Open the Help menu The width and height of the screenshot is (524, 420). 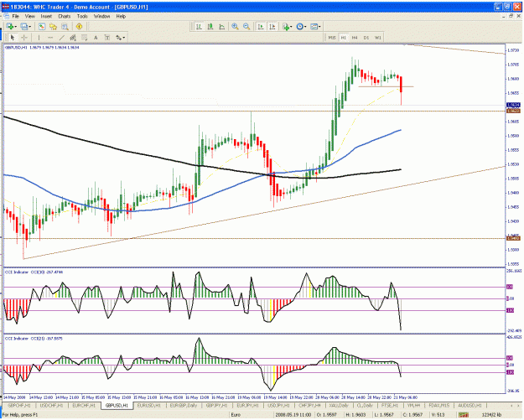[121, 16]
